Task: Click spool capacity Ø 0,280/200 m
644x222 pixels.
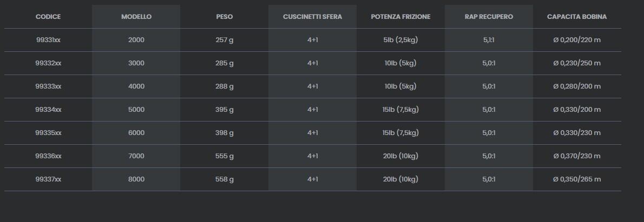Action: 577,86
